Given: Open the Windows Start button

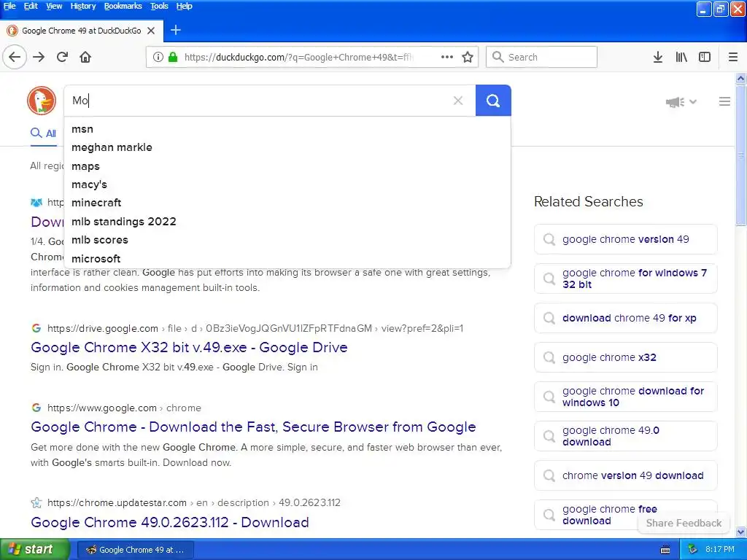Looking at the screenshot, I should click(x=35, y=550).
